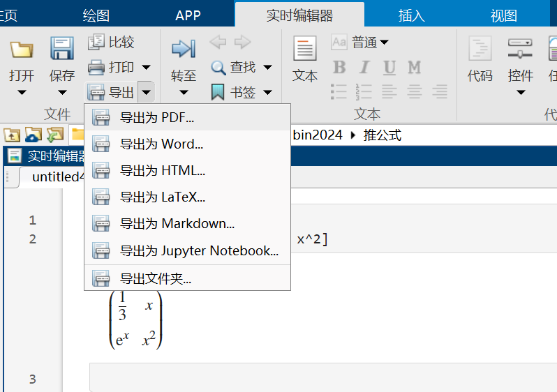Toggle Underline formatting U

(x=389, y=68)
